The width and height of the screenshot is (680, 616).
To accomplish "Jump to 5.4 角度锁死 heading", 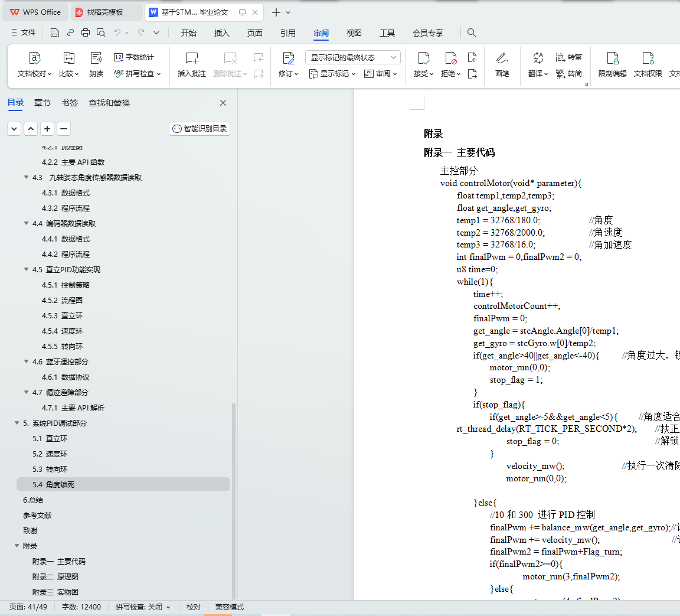I will 123,484.
